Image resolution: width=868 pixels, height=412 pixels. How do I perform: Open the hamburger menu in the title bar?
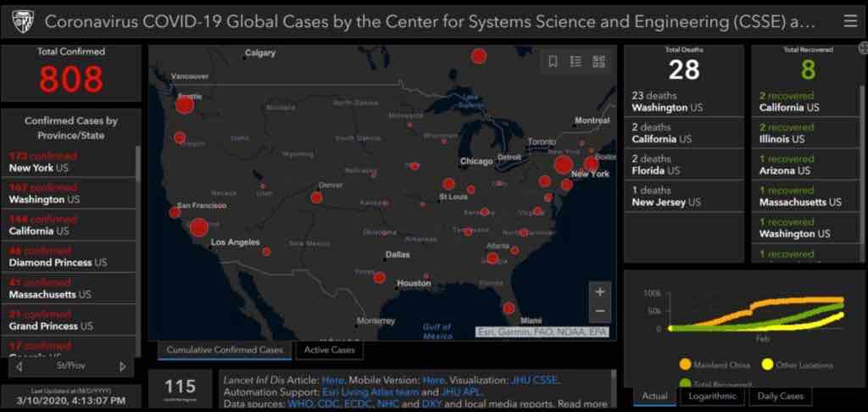click(849, 21)
